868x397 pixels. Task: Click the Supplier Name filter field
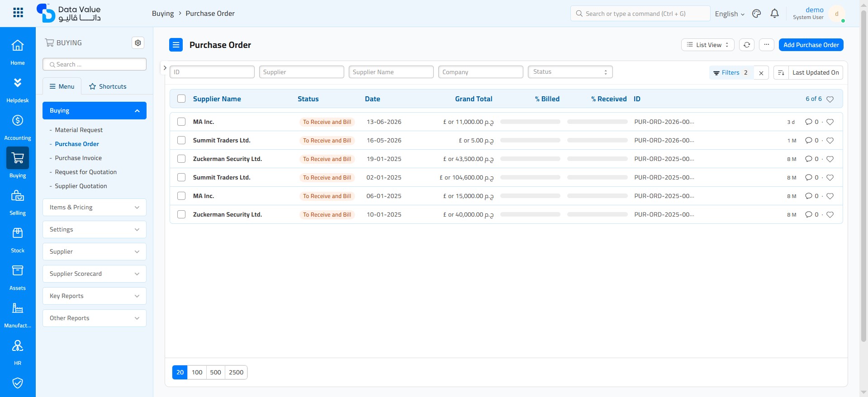click(391, 72)
